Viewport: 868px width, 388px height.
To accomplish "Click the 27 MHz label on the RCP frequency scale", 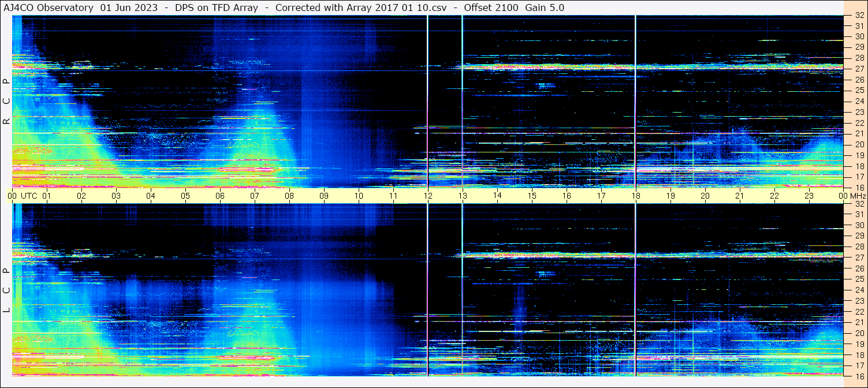I will (859, 69).
